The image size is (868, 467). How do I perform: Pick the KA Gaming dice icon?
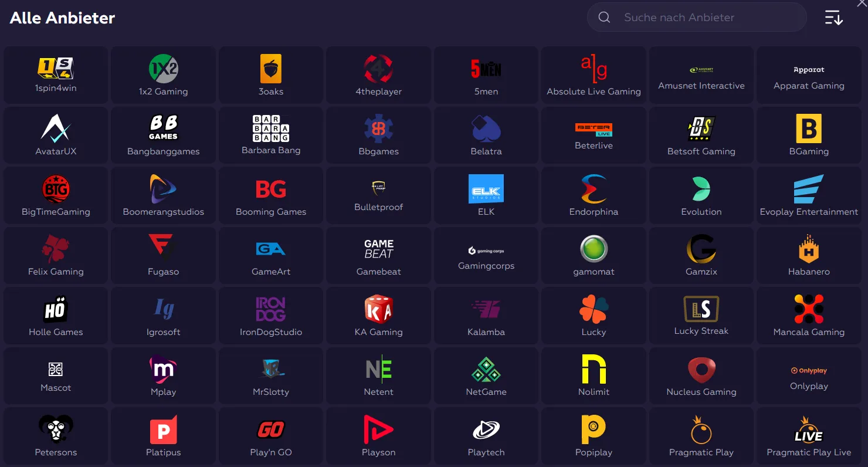coord(378,309)
